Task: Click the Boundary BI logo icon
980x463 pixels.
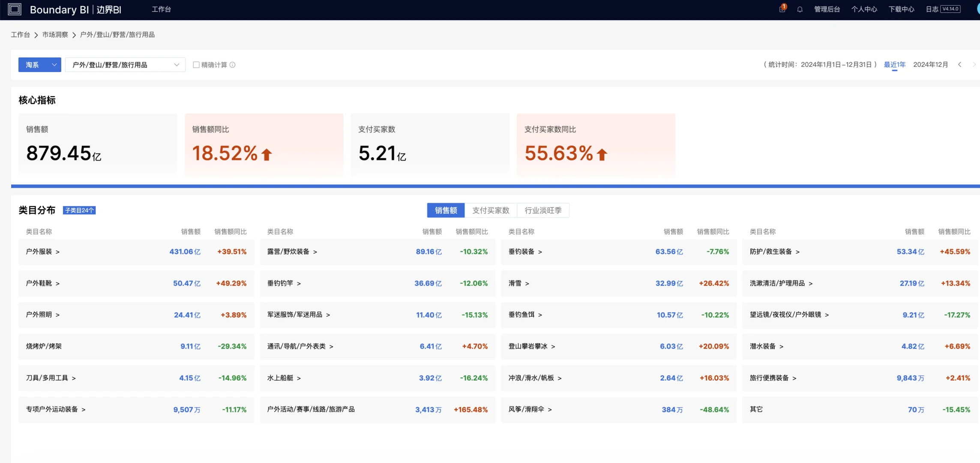Action: click(15, 9)
